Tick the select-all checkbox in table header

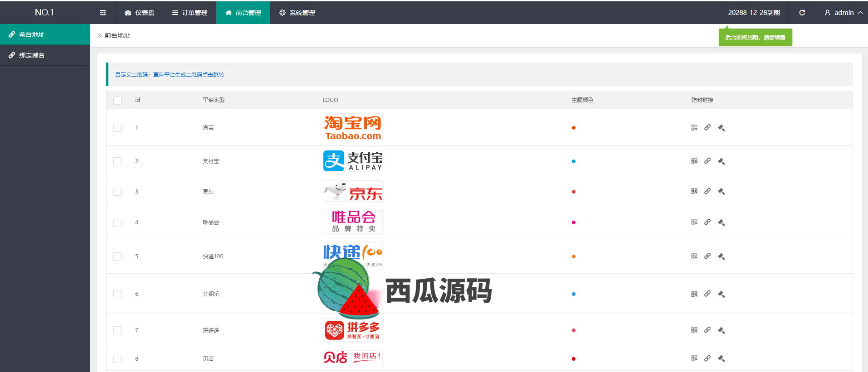pyautogui.click(x=117, y=100)
